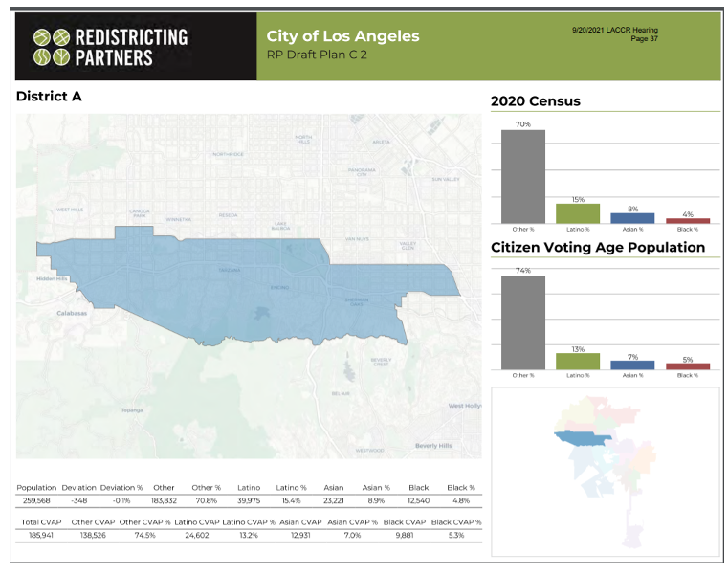Select the green Latino % bar showing 15%
728x575 pixels.
[x=578, y=213]
